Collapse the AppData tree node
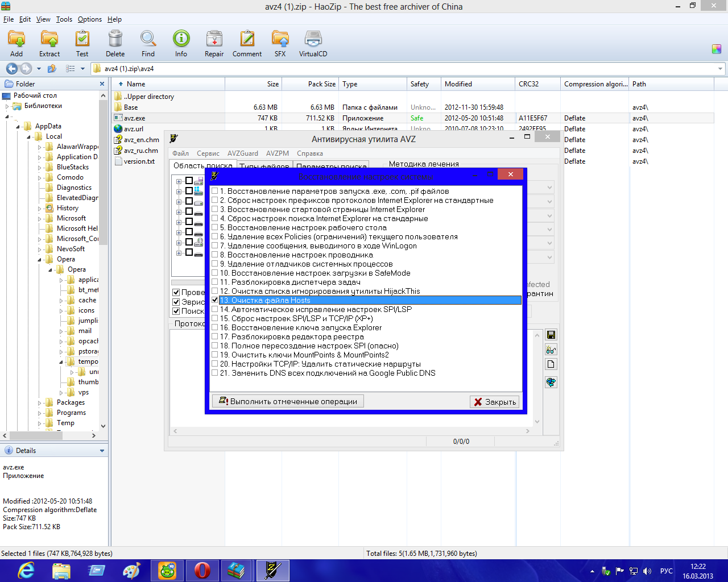The height and width of the screenshot is (582, 728). point(18,126)
